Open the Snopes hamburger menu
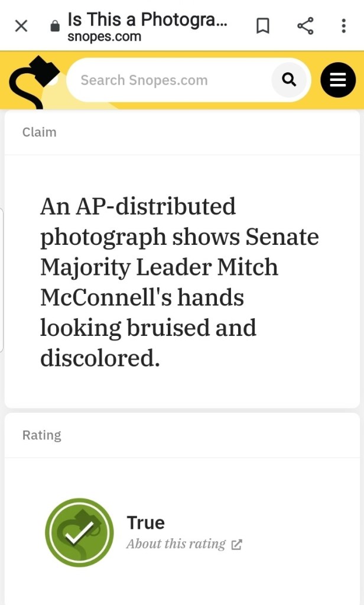This screenshot has height=605, width=364. 337,80
